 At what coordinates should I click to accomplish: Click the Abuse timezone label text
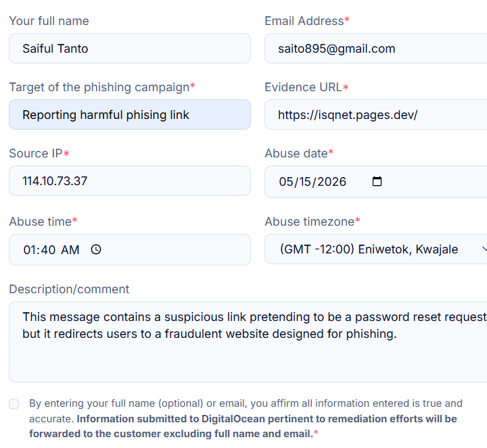[310, 222]
